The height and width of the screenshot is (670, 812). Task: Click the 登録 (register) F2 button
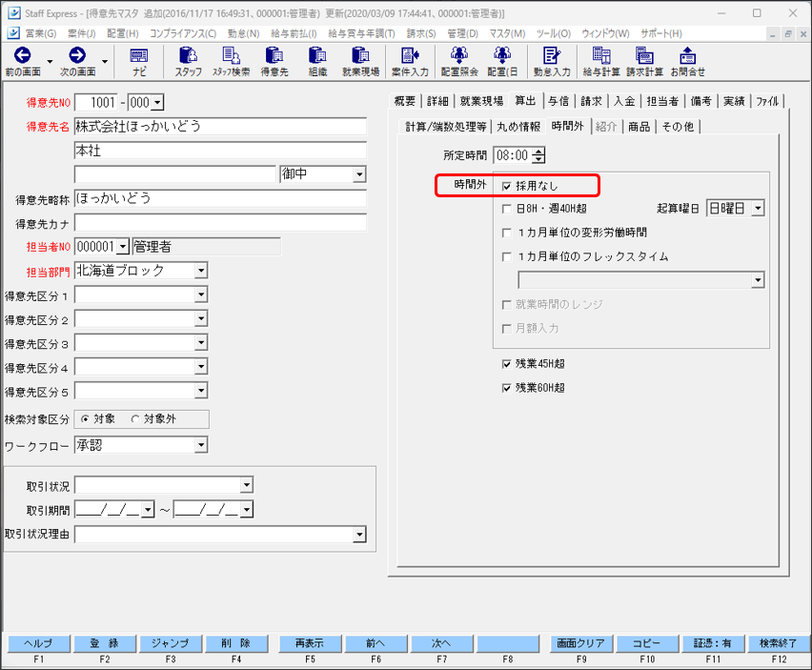click(104, 643)
